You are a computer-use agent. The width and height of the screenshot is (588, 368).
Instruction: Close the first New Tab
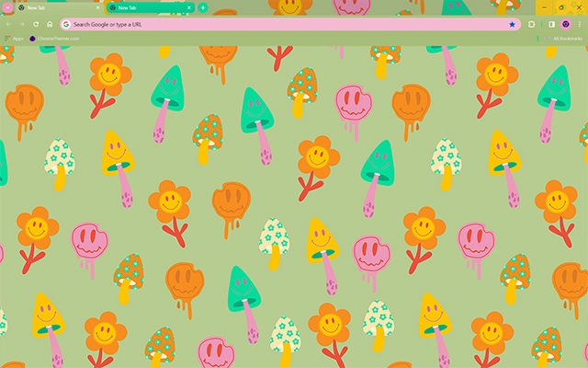(x=98, y=7)
